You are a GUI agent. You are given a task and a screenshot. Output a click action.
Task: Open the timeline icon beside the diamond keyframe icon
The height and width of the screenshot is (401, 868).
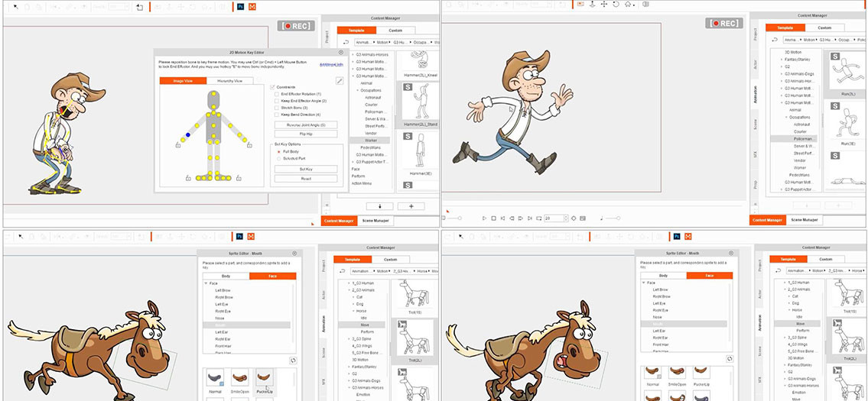(x=583, y=218)
